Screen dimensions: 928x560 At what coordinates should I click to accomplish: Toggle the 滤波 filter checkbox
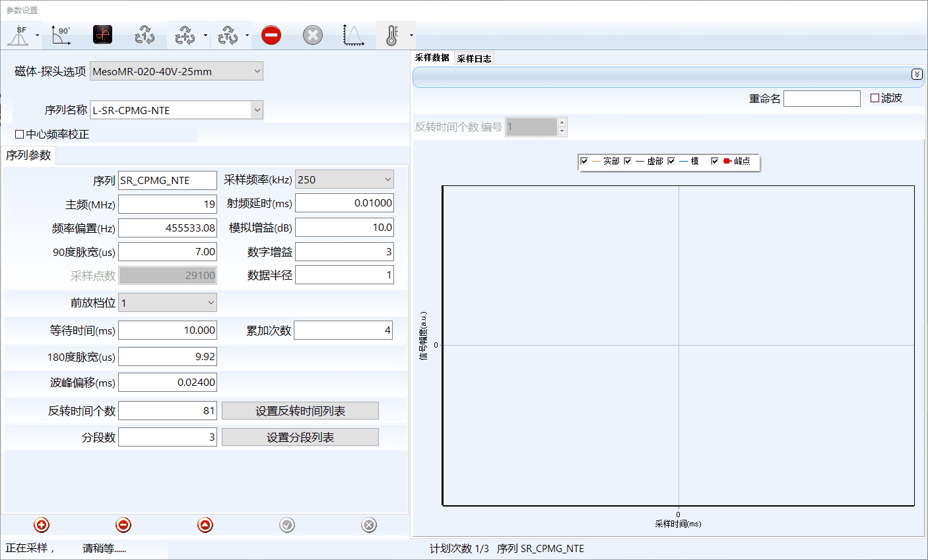(875, 98)
